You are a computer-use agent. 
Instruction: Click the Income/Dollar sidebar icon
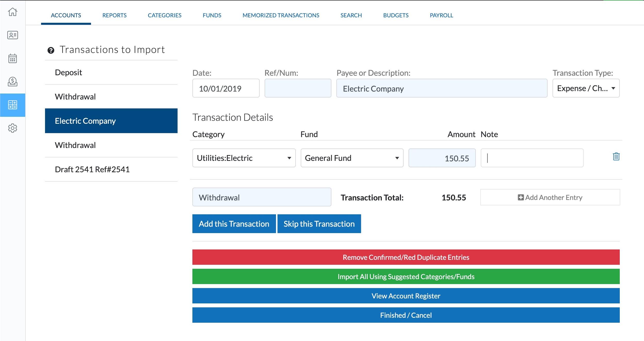point(12,82)
